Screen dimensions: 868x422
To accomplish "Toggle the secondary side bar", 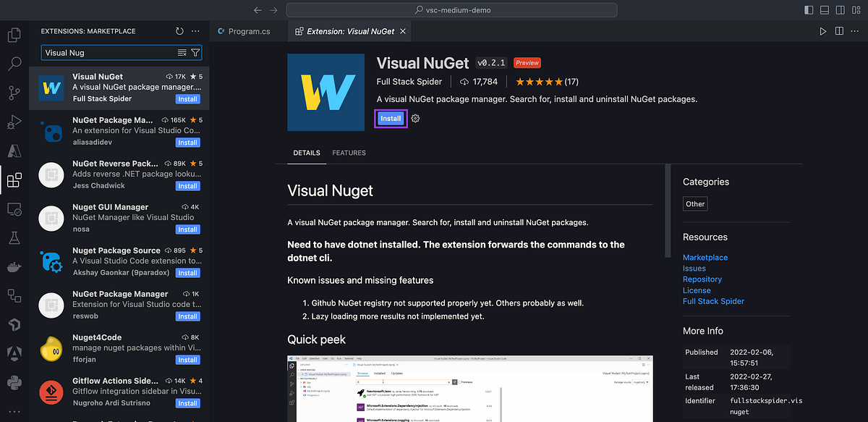I will point(841,9).
